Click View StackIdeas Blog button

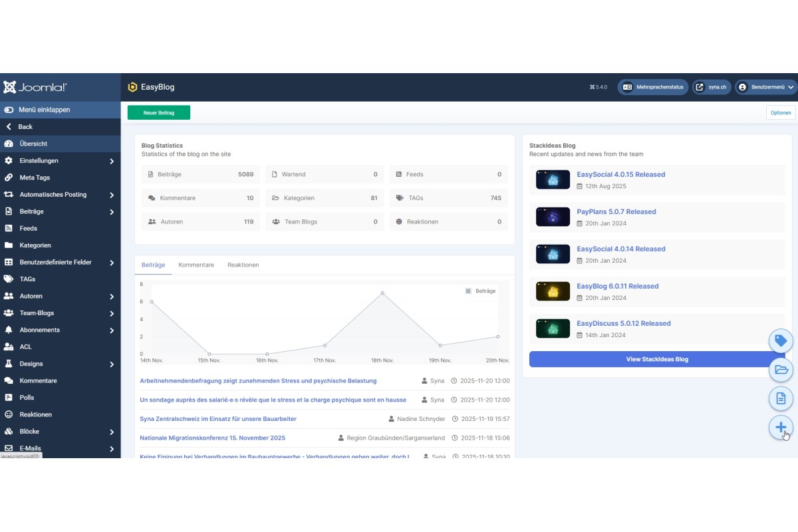click(x=657, y=359)
